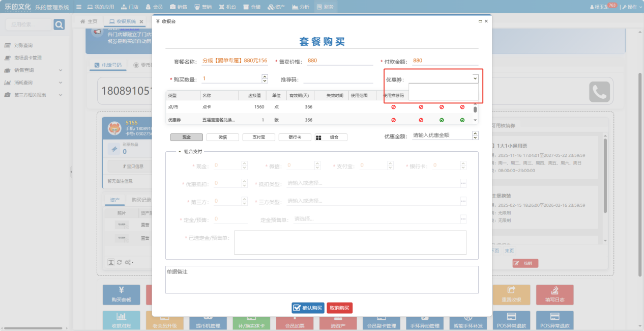Click the phone icon beside the phone number
Viewport: 644px width, 331px height.
click(599, 92)
